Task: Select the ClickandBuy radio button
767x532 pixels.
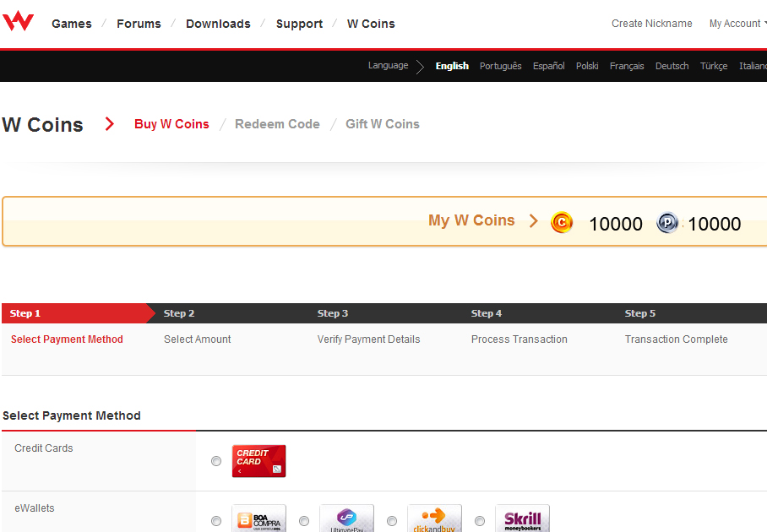Action: 392,521
